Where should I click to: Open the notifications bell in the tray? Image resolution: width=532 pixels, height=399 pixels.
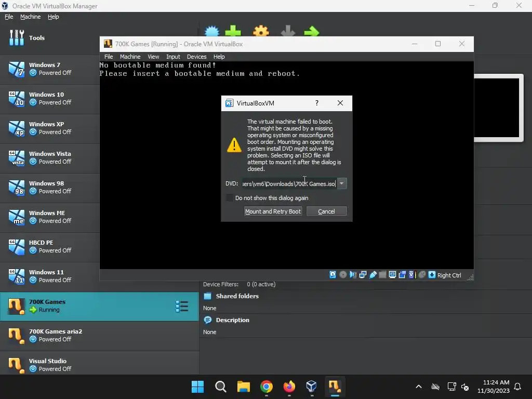pyautogui.click(x=517, y=387)
